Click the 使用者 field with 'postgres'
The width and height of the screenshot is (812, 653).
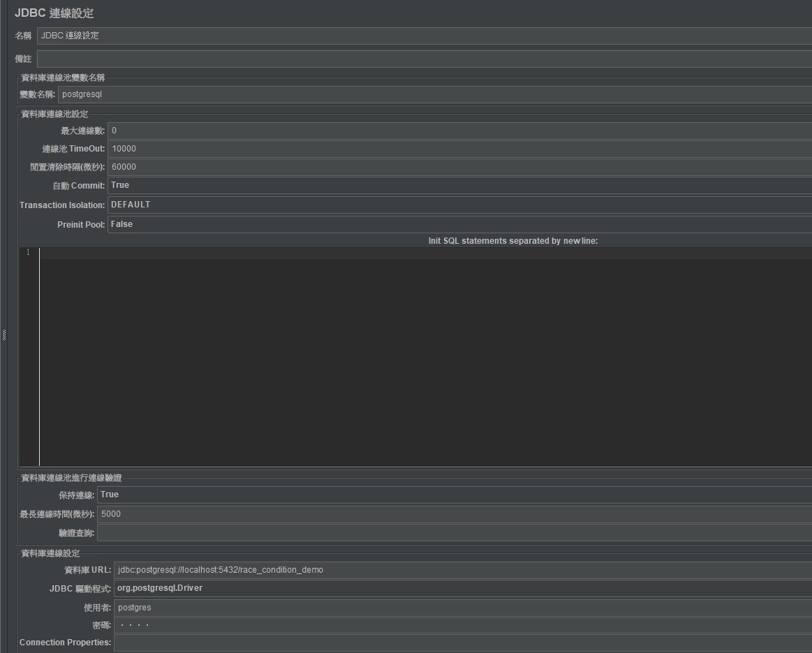(461, 608)
